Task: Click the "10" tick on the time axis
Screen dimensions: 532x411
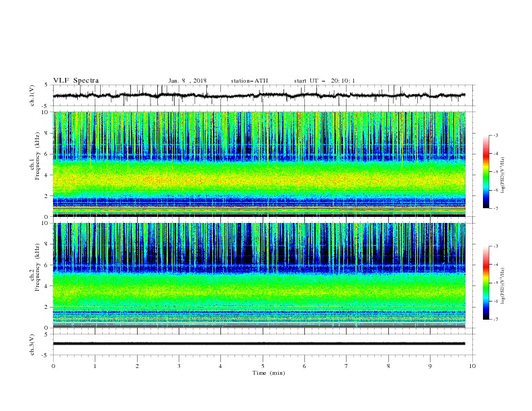Action: tap(472, 366)
